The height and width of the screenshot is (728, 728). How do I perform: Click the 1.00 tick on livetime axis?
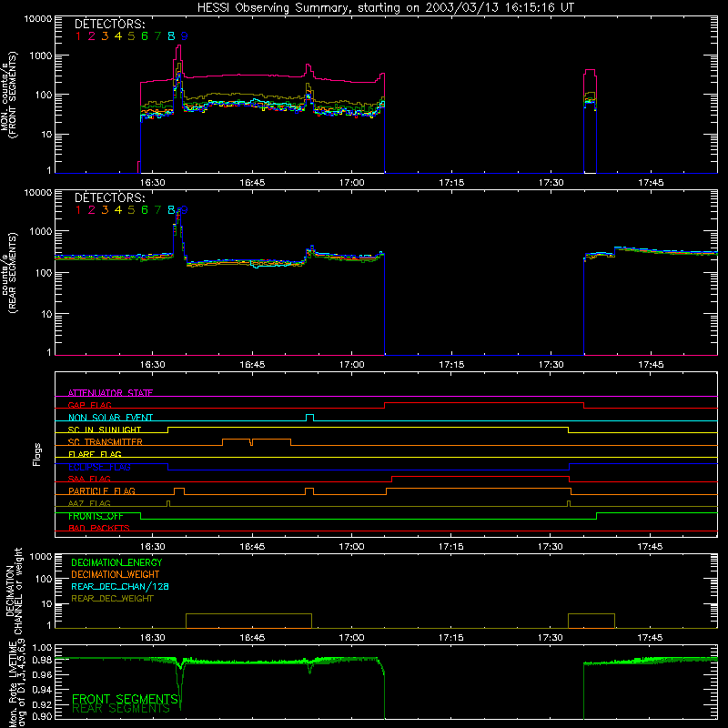click(42, 647)
